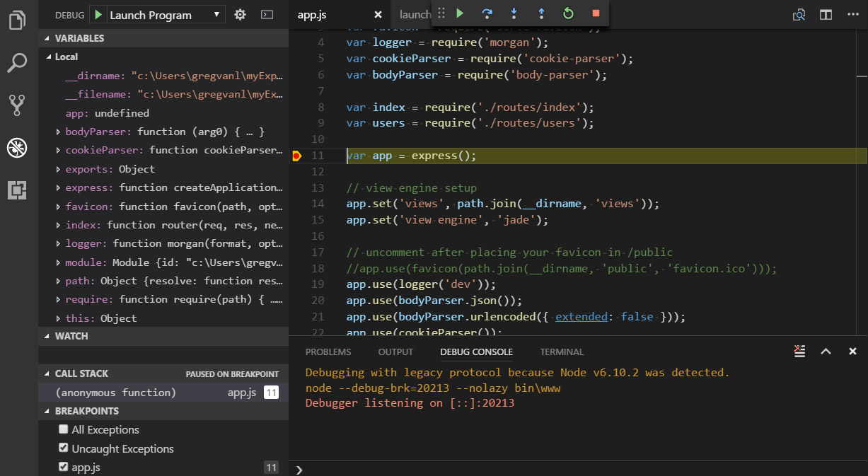Click the editor vertical scrollbar
Viewport: 868px width, 476px height.
point(862,182)
